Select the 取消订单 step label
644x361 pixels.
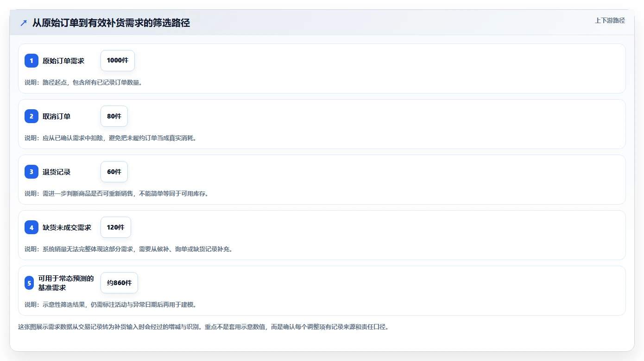pyautogui.click(x=57, y=116)
